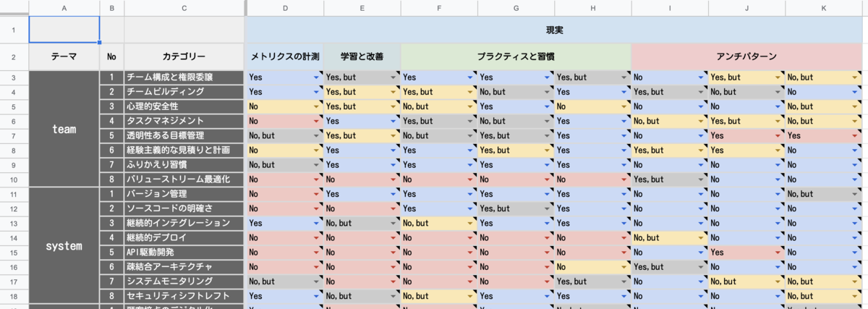
Task: Open the dropdown arrow in cell J15
Action: click(x=778, y=252)
